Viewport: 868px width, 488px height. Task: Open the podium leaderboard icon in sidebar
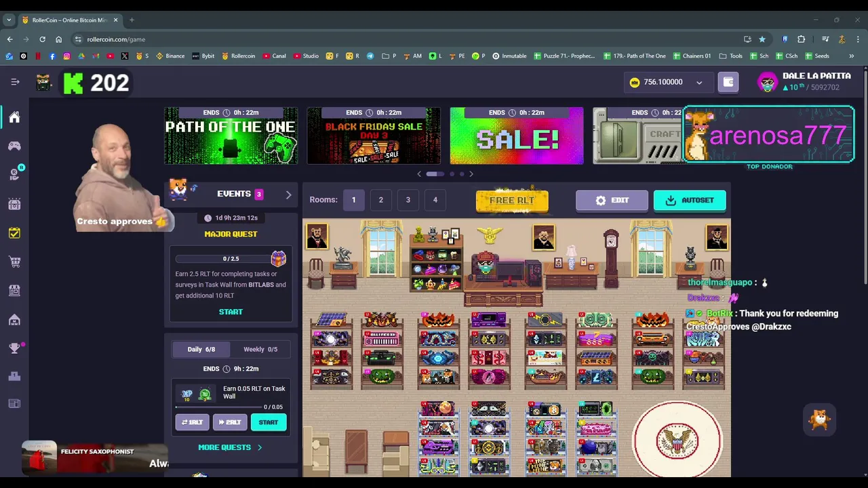click(14, 376)
